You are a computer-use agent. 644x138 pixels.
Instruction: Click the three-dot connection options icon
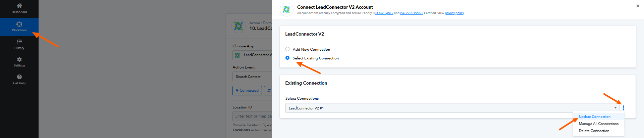(624, 108)
